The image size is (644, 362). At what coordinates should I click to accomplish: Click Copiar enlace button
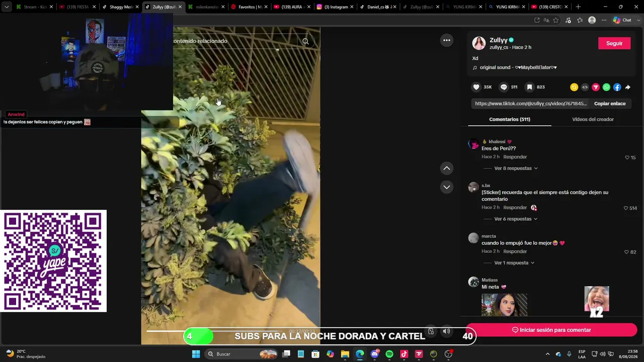pos(610,104)
